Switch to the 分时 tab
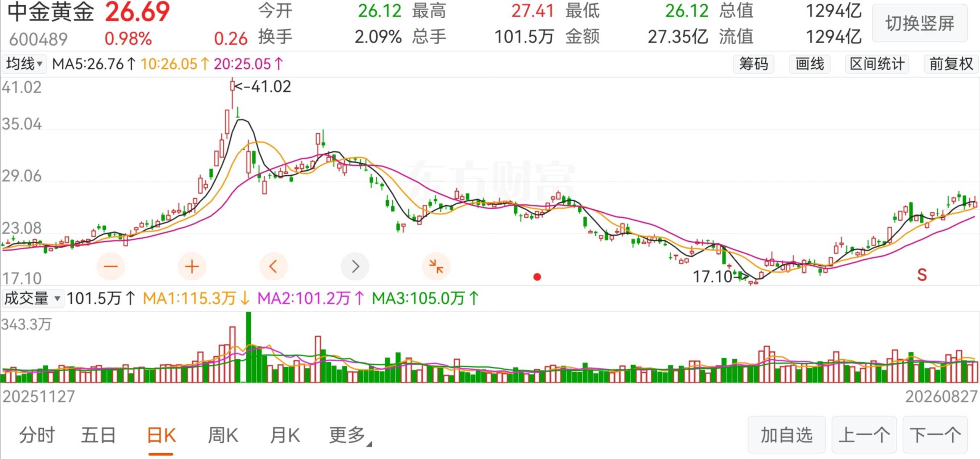980x459 pixels. pyautogui.click(x=37, y=435)
